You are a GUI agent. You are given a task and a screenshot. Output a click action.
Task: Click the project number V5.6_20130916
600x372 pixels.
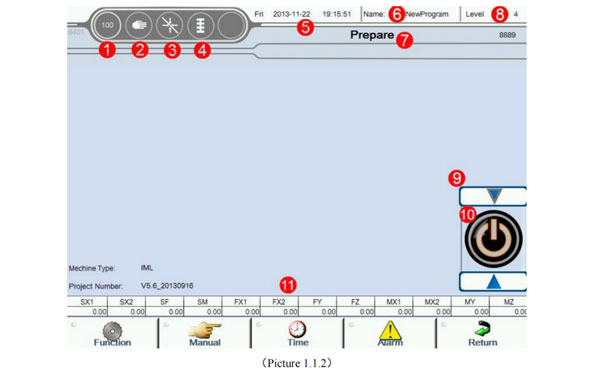[x=167, y=286]
